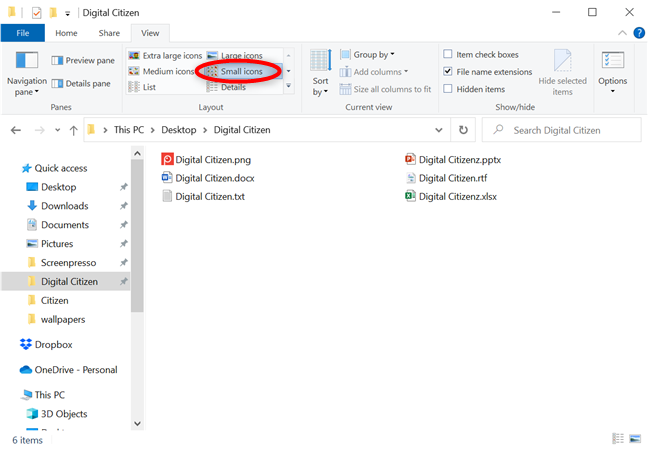Image resolution: width=648 pixels, height=449 pixels.
Task: Open wallpapers folder in sidebar
Action: [56, 320]
